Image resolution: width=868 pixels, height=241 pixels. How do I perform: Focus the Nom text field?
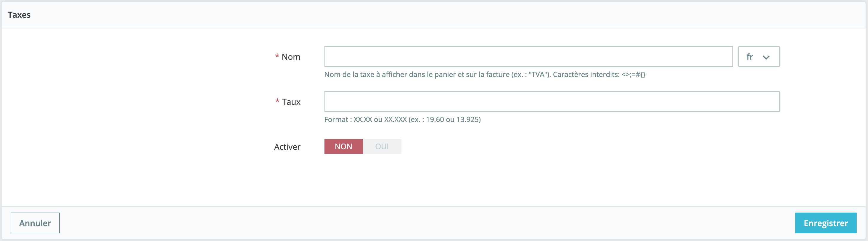(528, 57)
